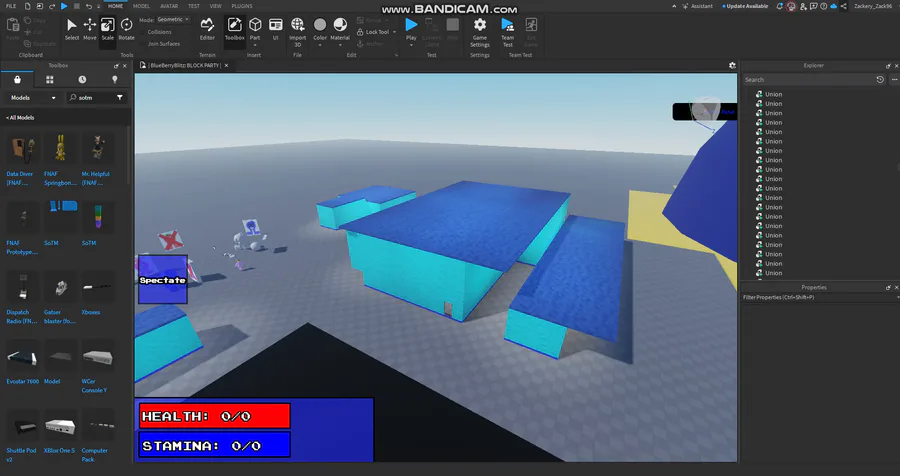Open the Toolbox Creations lightbulb tab
Viewport: 900px width, 476px height.
114,79
